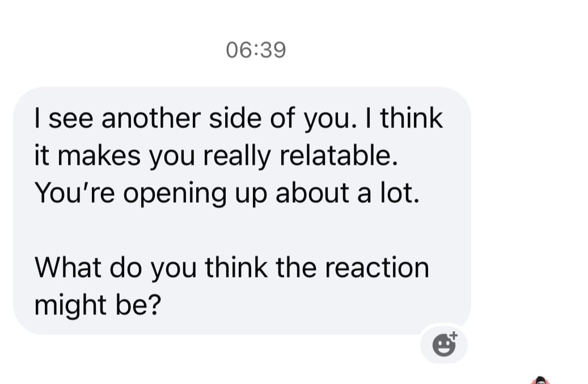Screen dimensions: 588x384
Task: Click the word "What" starting the question
Action: 67,267
